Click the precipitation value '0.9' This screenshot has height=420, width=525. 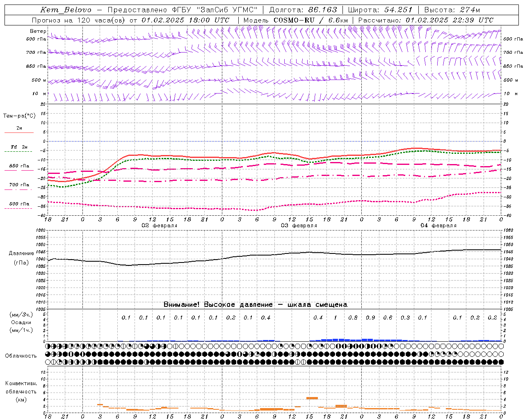pyautogui.click(x=370, y=317)
